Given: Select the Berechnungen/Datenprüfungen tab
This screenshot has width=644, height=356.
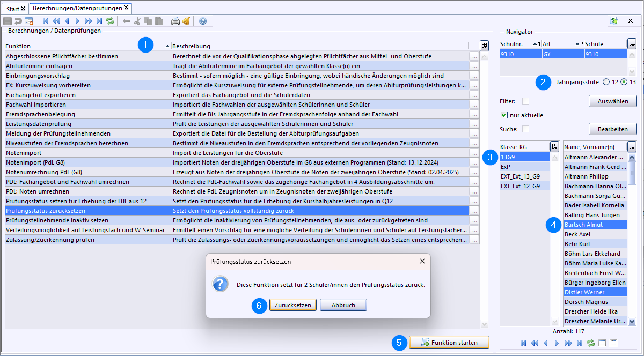Looking at the screenshot, I should point(77,8).
